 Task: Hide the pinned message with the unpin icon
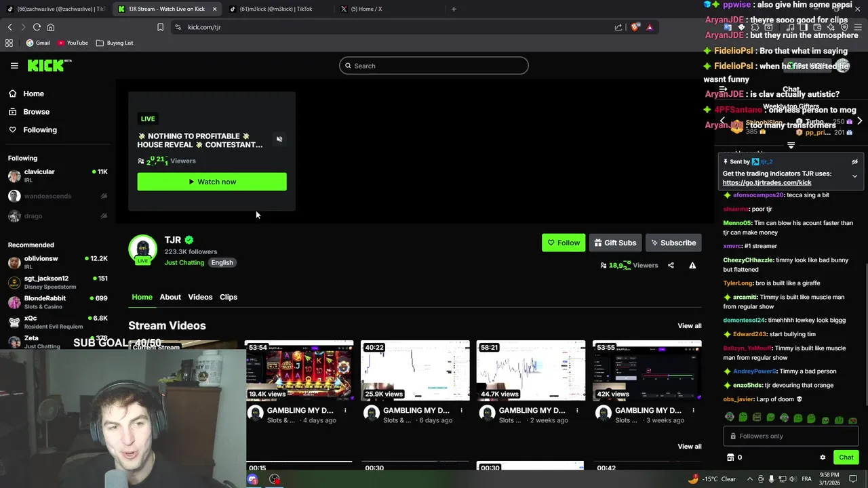(854, 162)
